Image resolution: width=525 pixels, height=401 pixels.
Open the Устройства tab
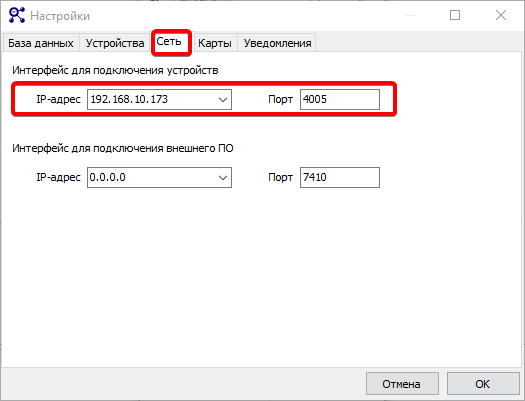pos(115,43)
